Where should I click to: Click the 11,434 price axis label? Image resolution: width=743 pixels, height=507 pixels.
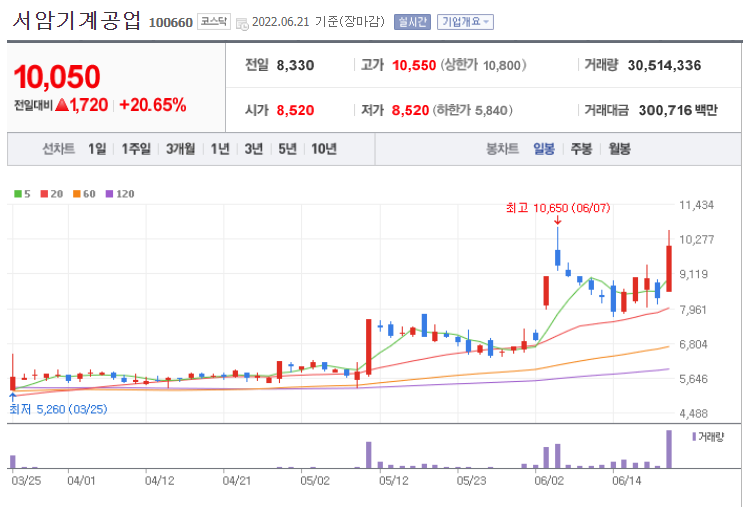(x=696, y=205)
